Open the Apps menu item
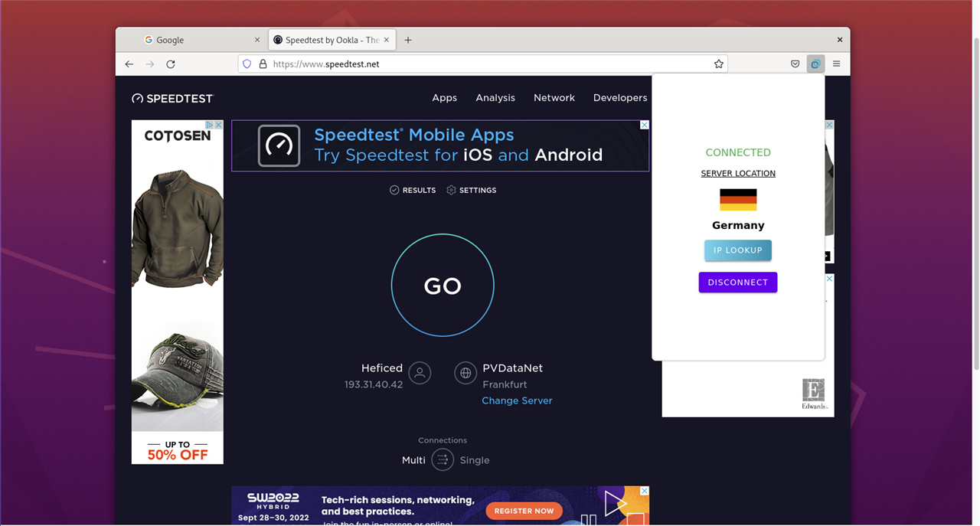Viewport: 980px width, 526px height. [x=444, y=98]
